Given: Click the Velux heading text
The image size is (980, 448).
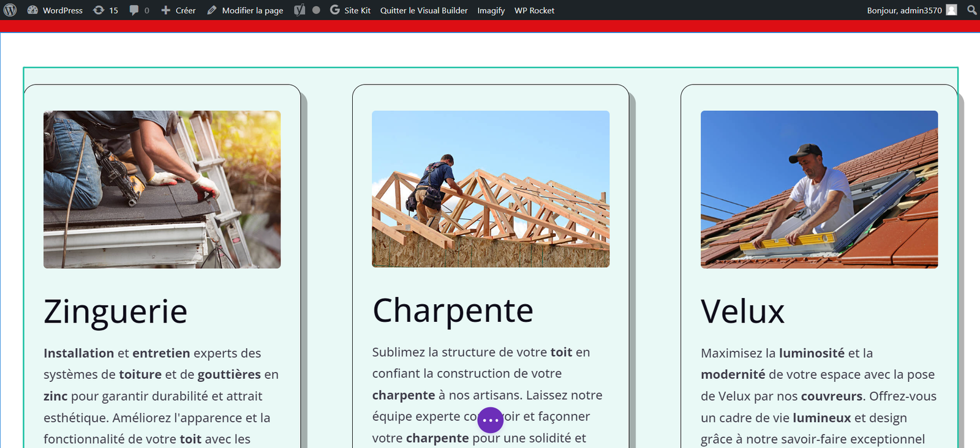Looking at the screenshot, I should pyautogui.click(x=742, y=312).
